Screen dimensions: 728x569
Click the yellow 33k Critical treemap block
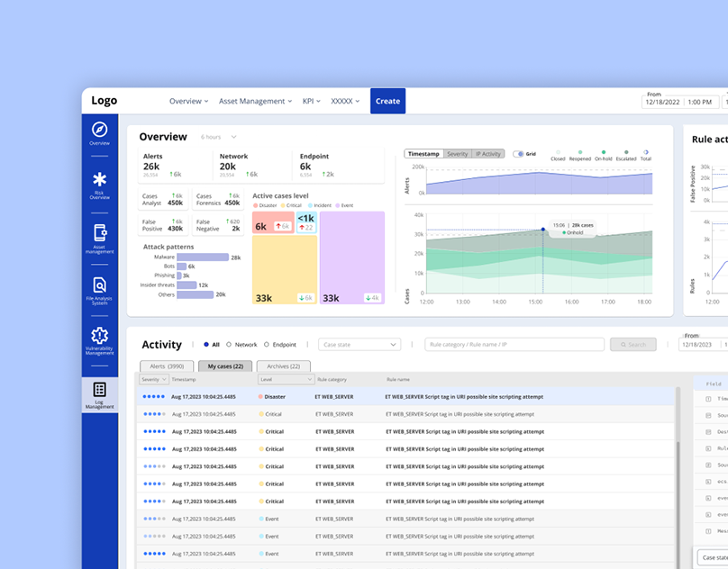285,270
